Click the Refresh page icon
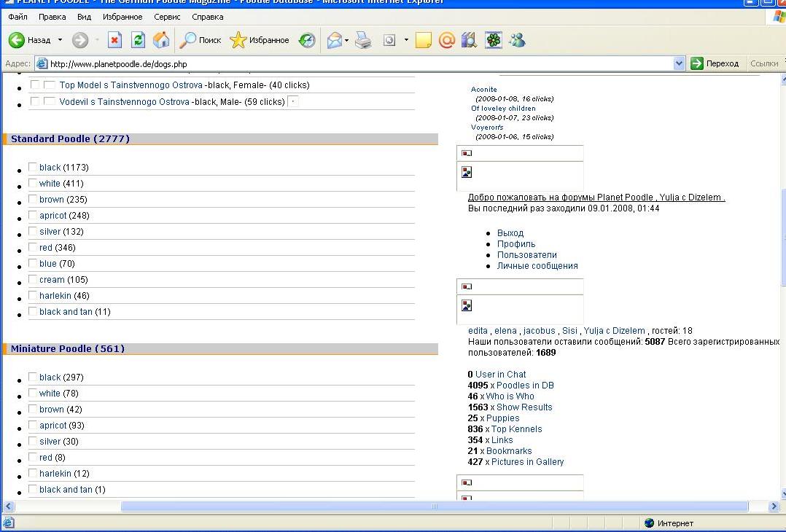This screenshot has width=786, height=532. [138, 41]
